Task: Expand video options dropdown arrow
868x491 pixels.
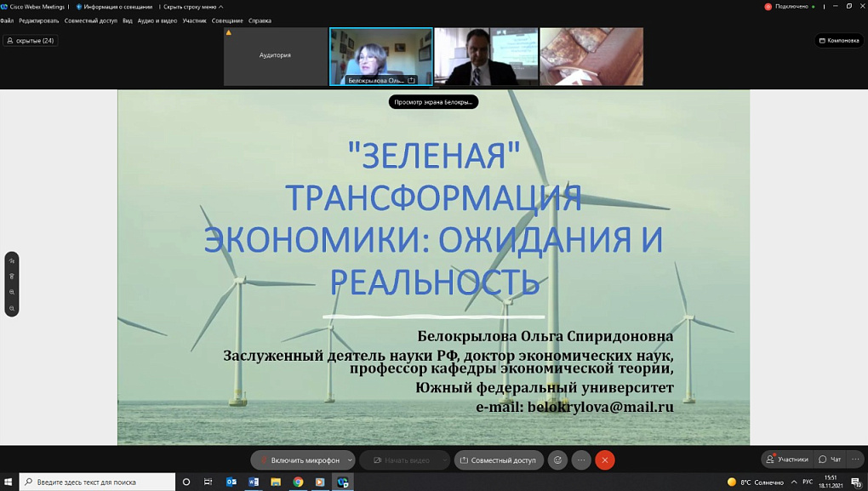Action: pos(444,460)
